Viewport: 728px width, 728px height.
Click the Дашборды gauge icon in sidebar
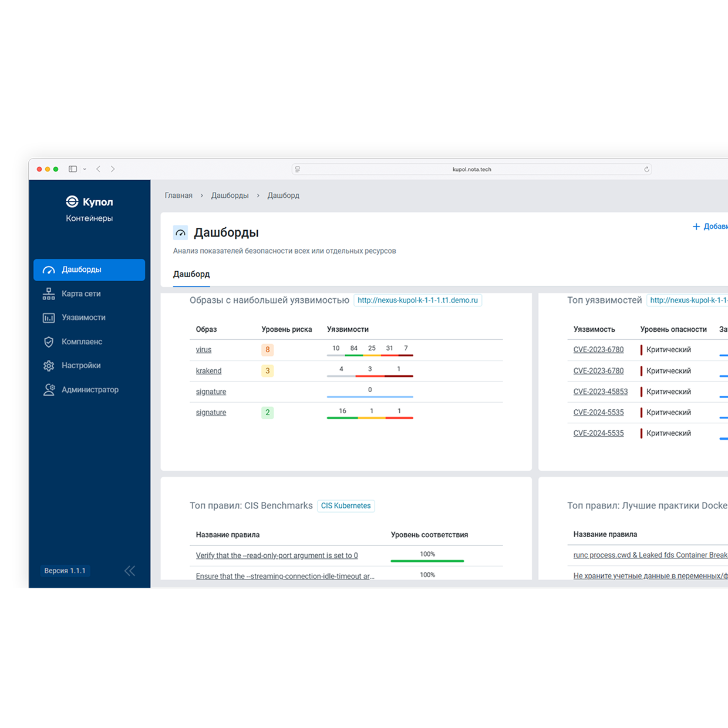point(49,270)
